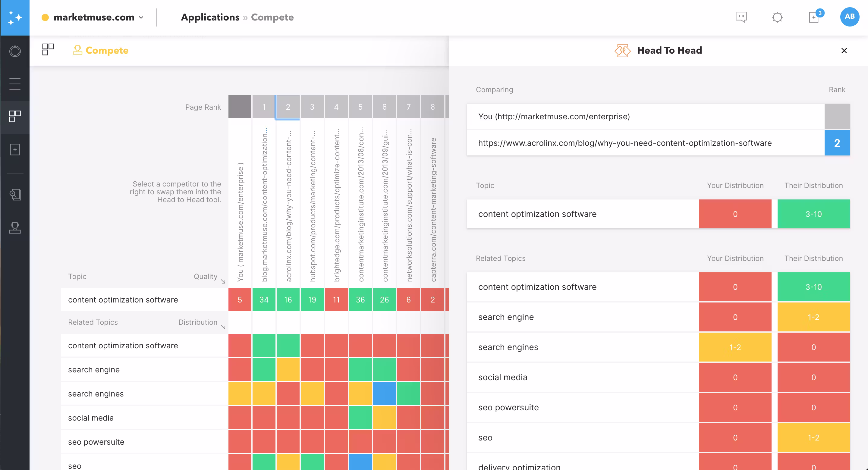Click the green 3-10 Their Distribution cell
The height and width of the screenshot is (470, 868).
(x=813, y=214)
